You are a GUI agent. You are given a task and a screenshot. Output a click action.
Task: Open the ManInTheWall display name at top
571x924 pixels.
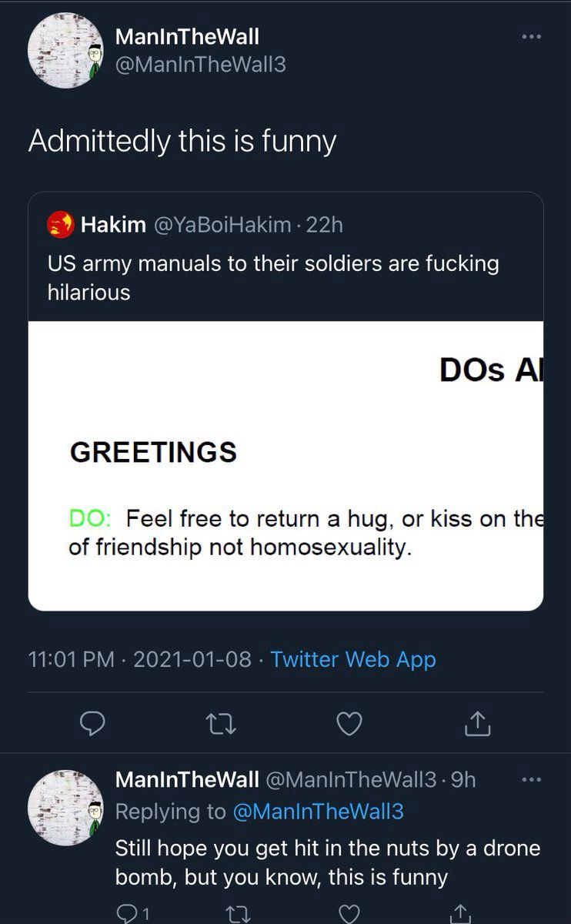[186, 36]
